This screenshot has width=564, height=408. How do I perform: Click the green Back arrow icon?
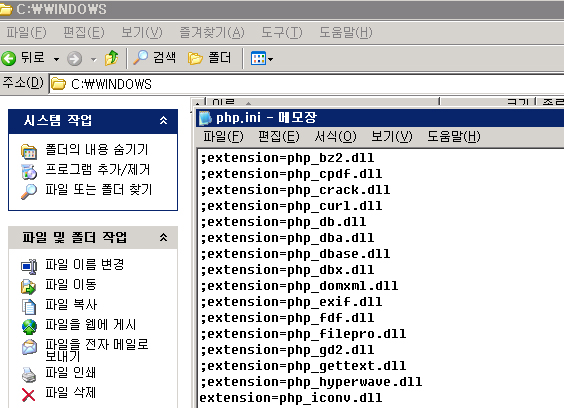pos(9,58)
